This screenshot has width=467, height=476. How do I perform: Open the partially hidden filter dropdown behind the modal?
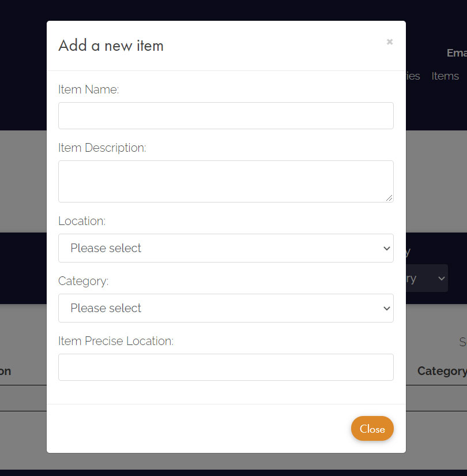point(427,278)
